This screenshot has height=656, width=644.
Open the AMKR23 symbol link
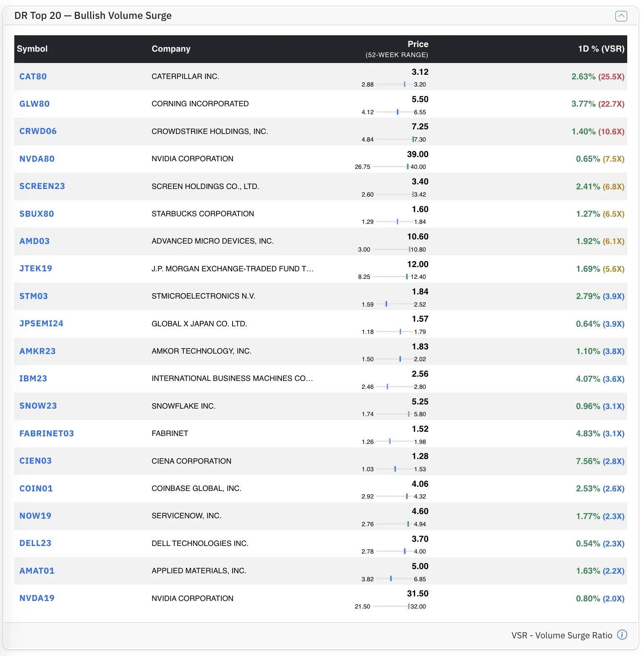coord(37,351)
